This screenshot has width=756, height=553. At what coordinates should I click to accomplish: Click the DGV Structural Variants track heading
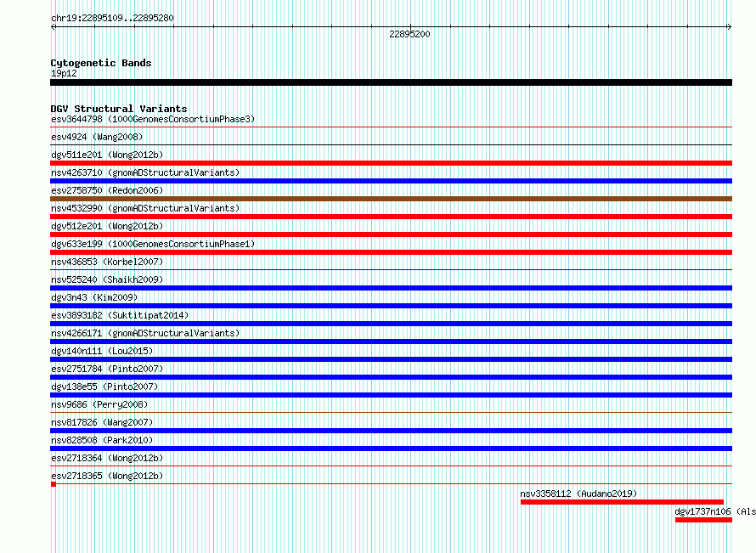point(119,109)
